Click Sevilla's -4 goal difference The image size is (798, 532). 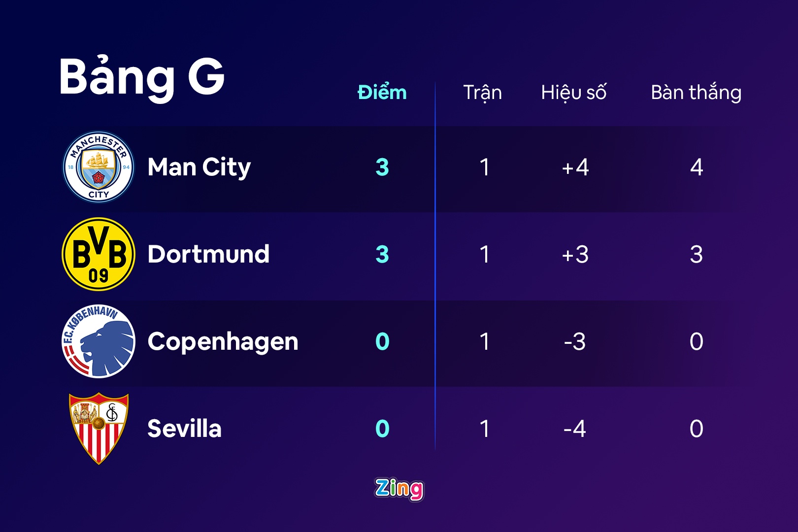[575, 429]
